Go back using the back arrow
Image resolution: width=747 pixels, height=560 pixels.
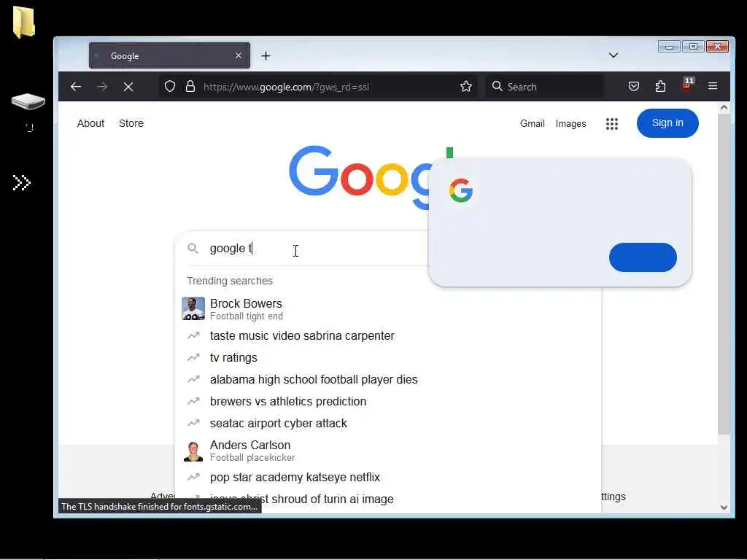coord(76,87)
